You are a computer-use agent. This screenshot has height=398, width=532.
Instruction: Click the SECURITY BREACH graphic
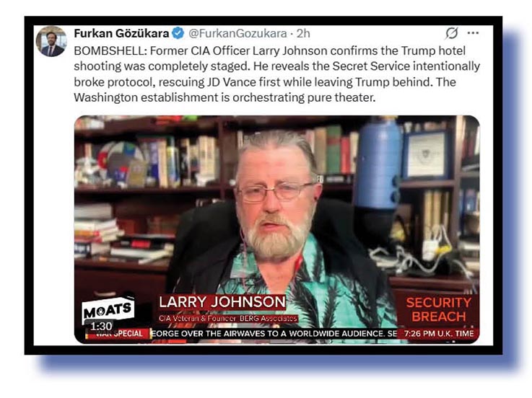[x=439, y=309]
